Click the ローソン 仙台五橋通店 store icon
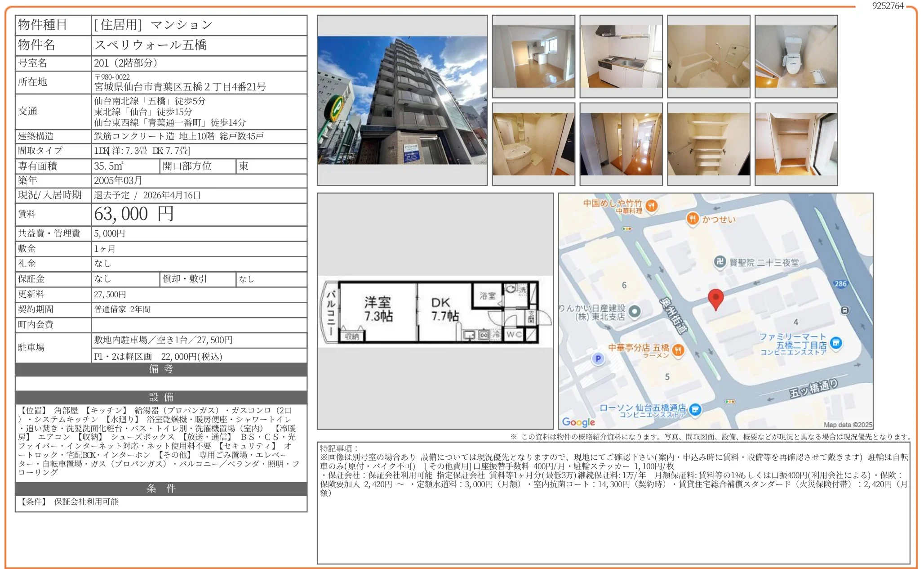 695,409
